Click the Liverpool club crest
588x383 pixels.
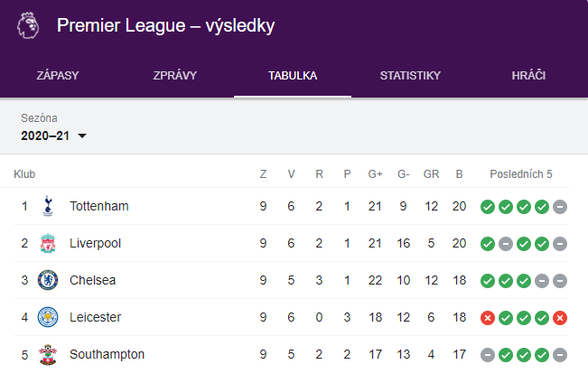tap(48, 243)
